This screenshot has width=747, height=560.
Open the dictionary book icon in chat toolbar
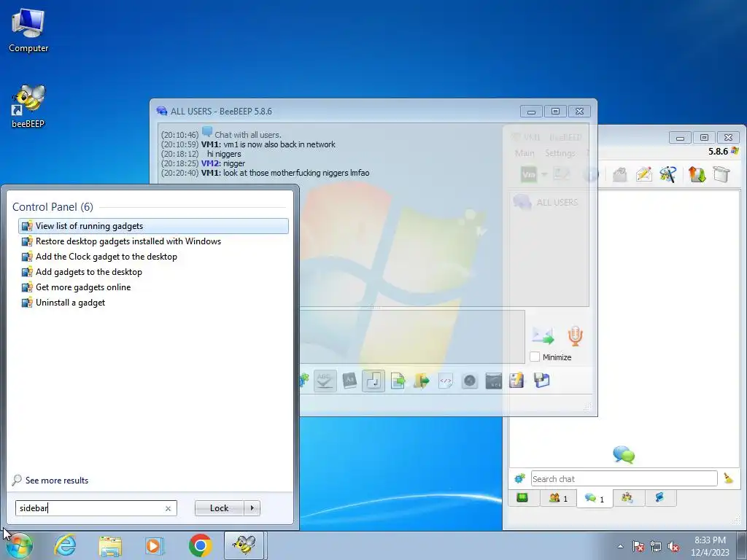[x=349, y=381]
